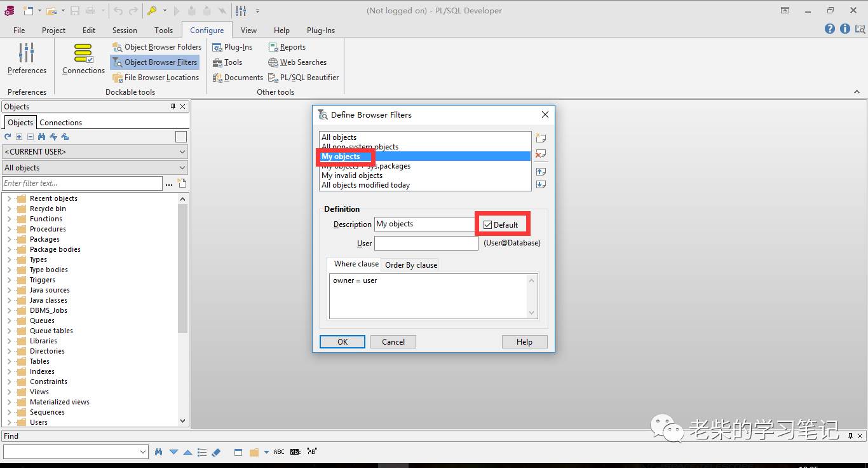Move the selected filter up
Viewport: 868px width, 468px height.
click(541, 171)
